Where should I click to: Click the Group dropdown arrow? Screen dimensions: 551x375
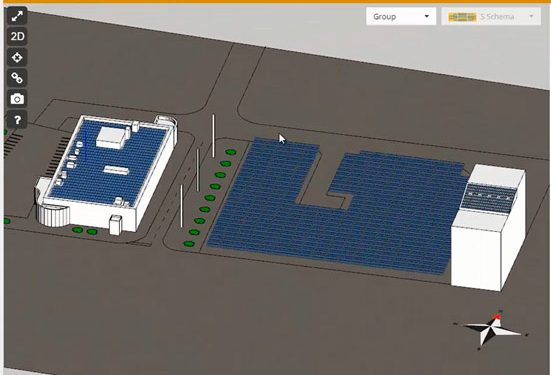tap(427, 17)
